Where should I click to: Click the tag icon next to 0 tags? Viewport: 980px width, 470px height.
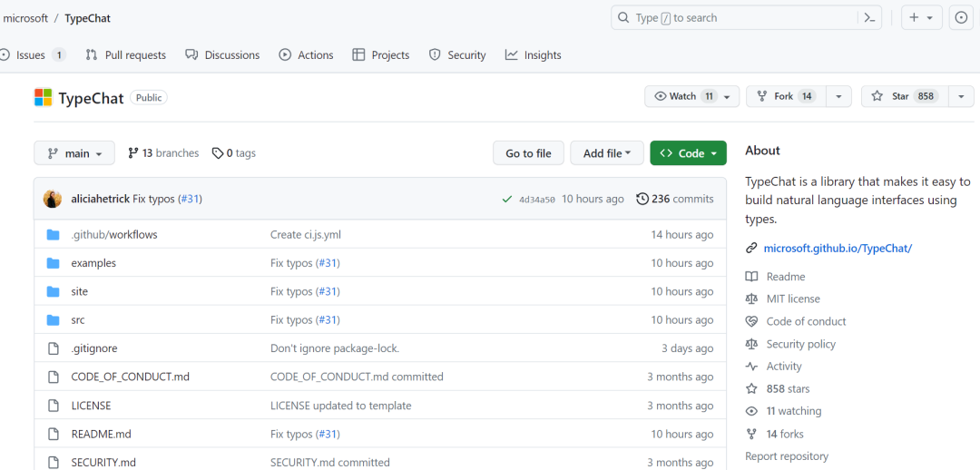click(218, 153)
